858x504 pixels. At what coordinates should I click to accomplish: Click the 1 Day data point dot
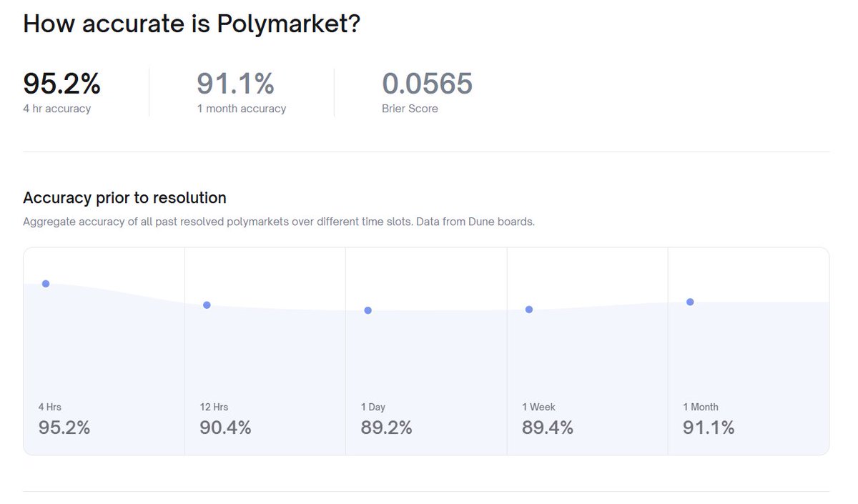[x=368, y=310]
